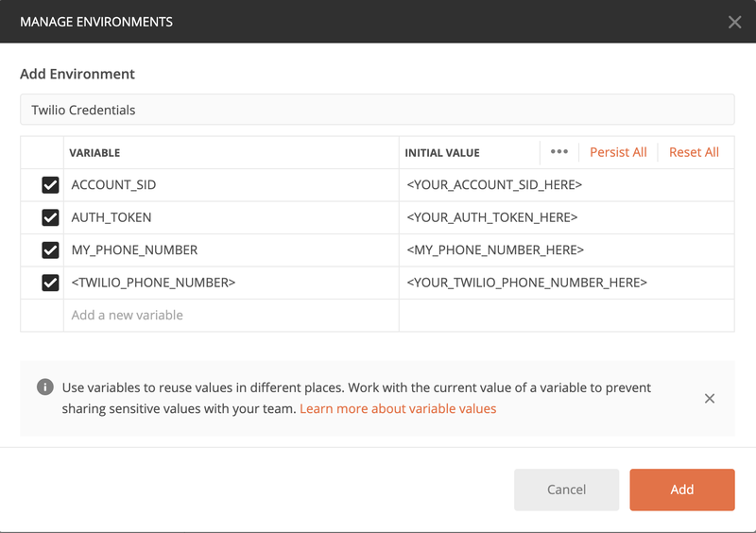Image resolution: width=756 pixels, height=533 pixels.
Task: Click the TWILIO_PHONE_NUMBER initial value cell
Action: click(565, 283)
